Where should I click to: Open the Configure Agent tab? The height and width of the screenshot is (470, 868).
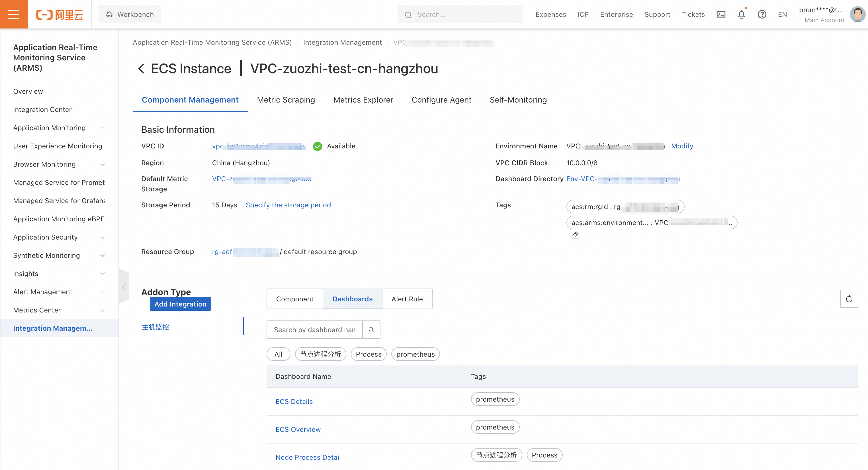[x=441, y=100]
